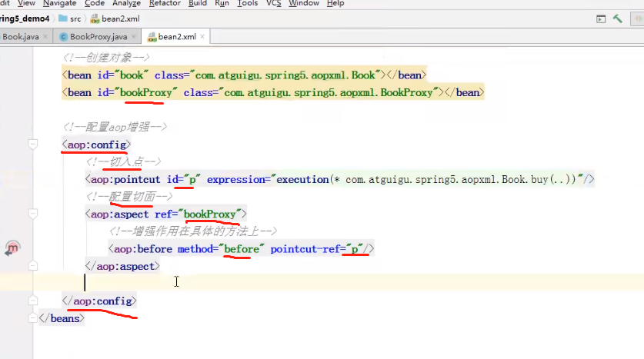The height and width of the screenshot is (359, 644).
Task: Open the Tools menu
Action: pyautogui.click(x=248, y=3)
